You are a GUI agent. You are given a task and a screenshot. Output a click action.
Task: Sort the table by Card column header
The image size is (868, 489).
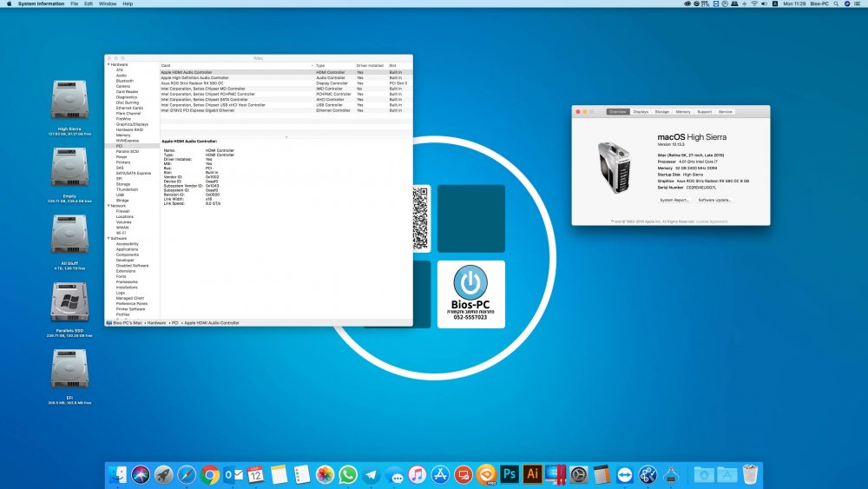click(x=236, y=65)
